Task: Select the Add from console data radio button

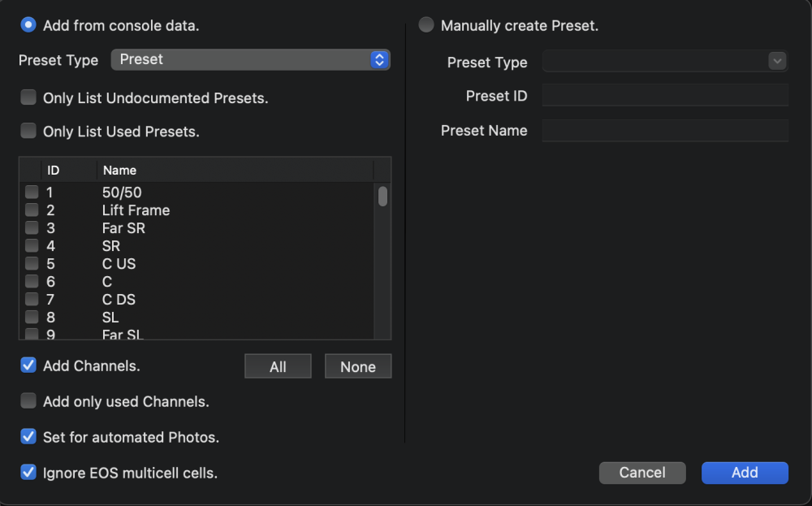Action: click(28, 24)
